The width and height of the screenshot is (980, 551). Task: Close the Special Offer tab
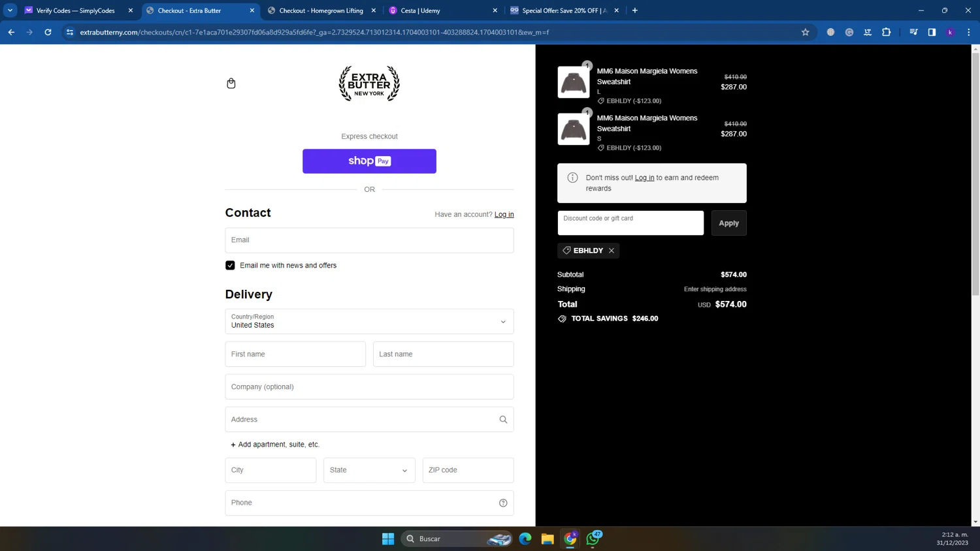[617, 10]
